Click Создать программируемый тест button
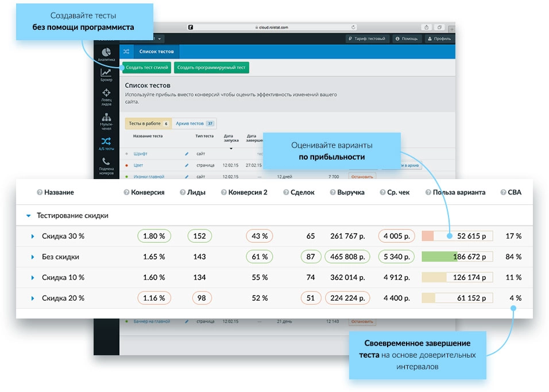549x392 pixels. pos(211,68)
